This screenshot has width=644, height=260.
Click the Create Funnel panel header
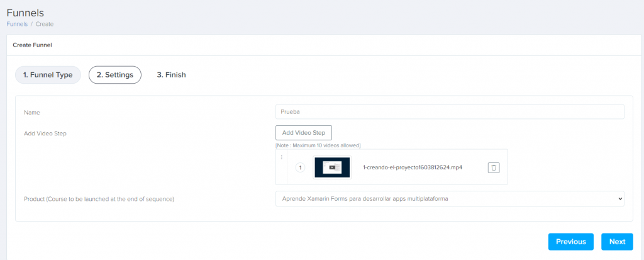32,45
